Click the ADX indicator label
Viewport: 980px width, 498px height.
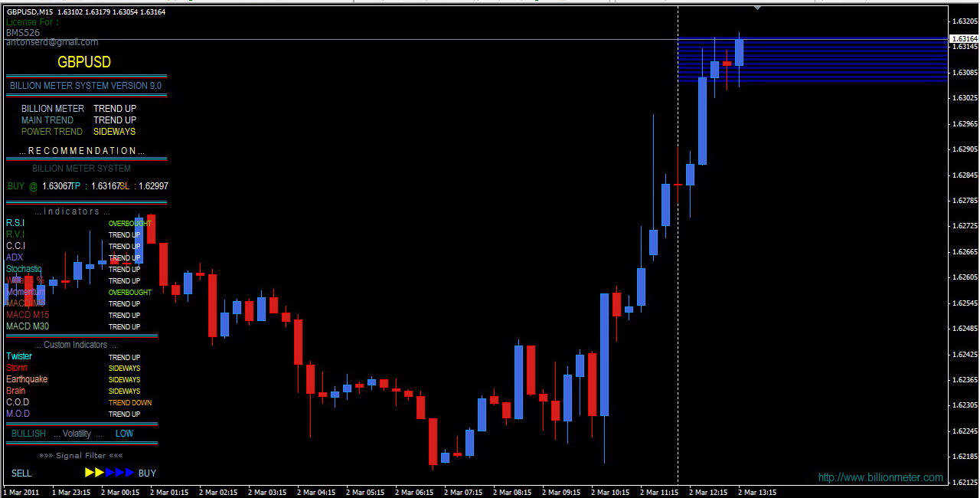click(x=15, y=257)
